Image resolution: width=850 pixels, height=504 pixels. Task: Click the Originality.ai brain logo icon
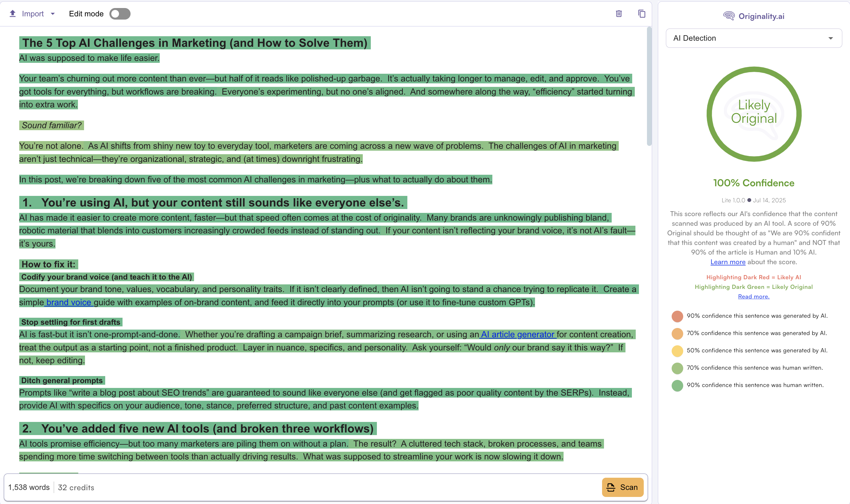coord(728,16)
